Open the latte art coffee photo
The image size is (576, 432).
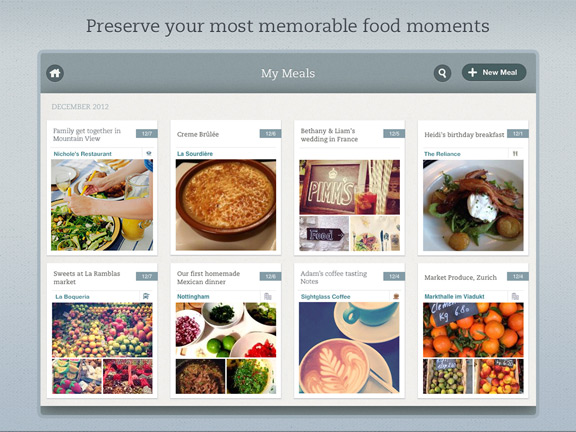pyautogui.click(x=349, y=348)
